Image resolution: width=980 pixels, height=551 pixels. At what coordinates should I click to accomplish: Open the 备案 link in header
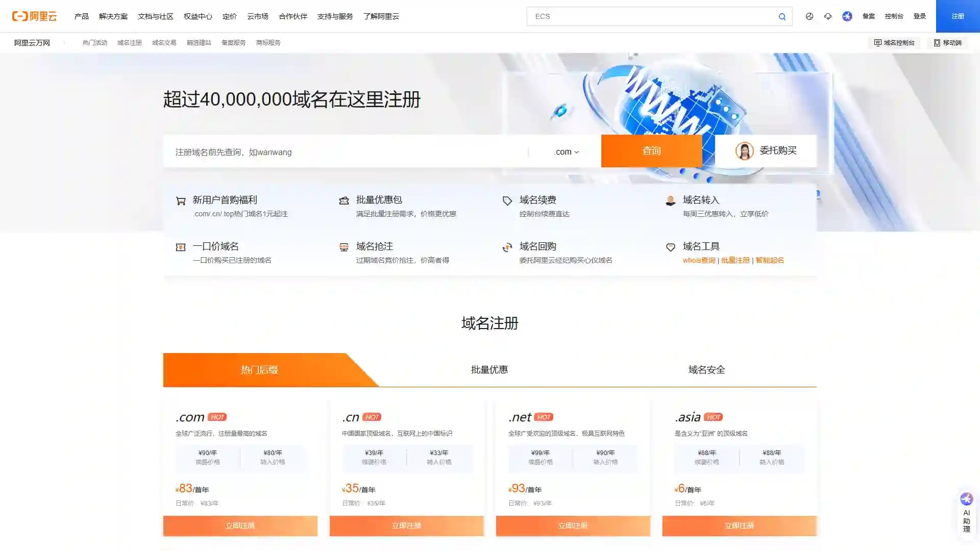(869, 16)
